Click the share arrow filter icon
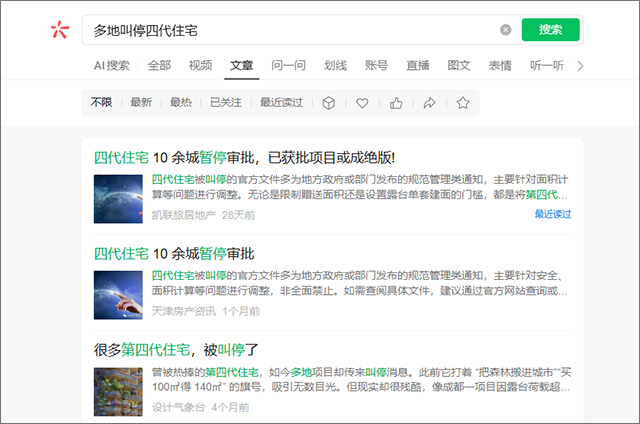Image resolution: width=640 pixels, height=424 pixels. point(429,103)
